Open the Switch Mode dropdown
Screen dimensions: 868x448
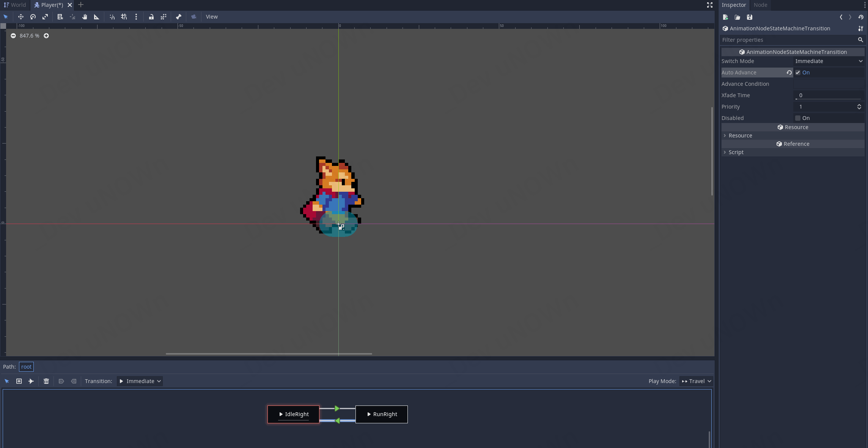tap(829, 61)
